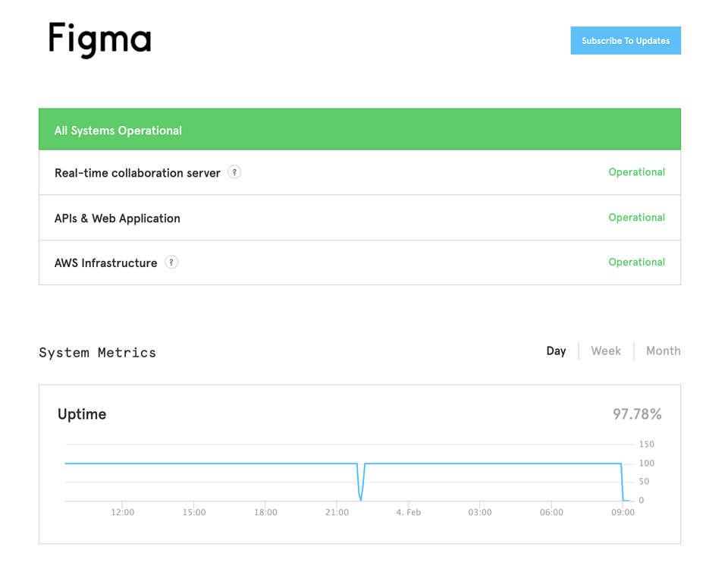Switch metrics view to Week

pyautogui.click(x=606, y=351)
